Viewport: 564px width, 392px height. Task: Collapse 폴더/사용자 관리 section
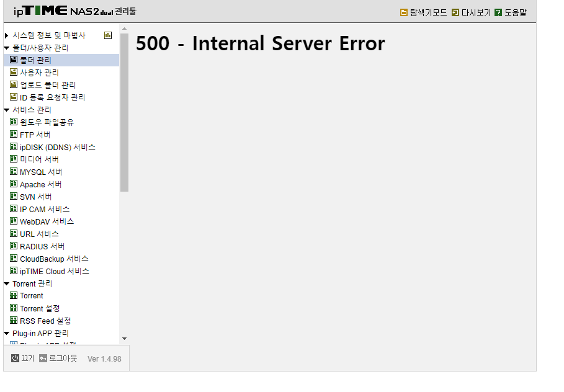click(6, 48)
